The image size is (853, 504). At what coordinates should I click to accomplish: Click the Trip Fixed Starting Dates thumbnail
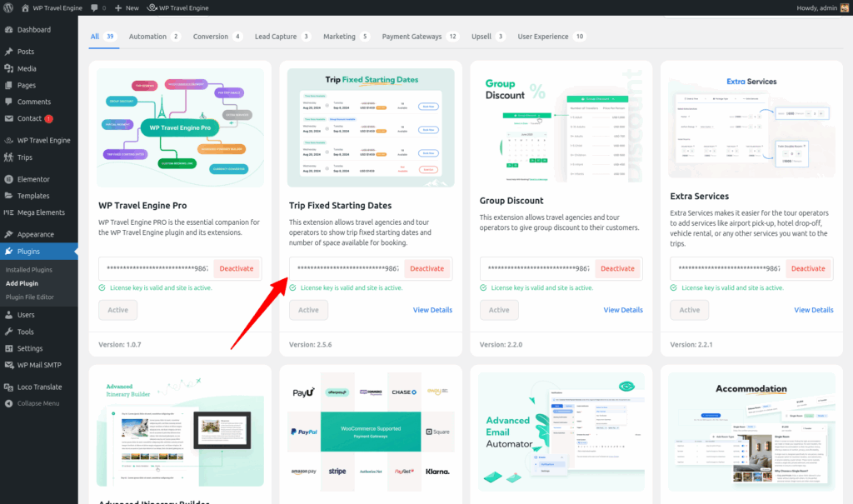(x=371, y=128)
